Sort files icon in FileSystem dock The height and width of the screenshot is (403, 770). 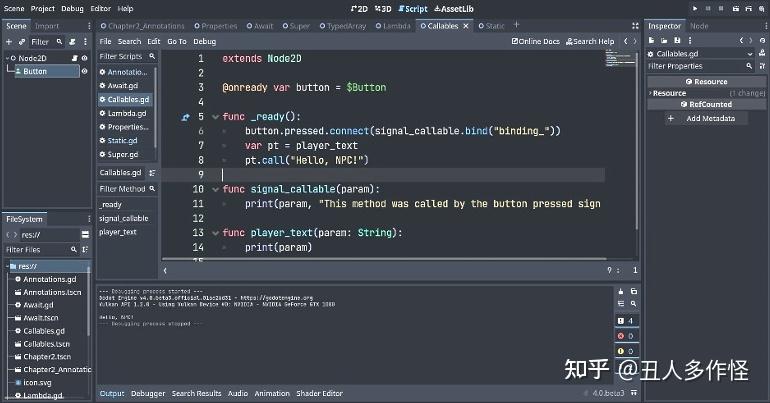click(85, 249)
